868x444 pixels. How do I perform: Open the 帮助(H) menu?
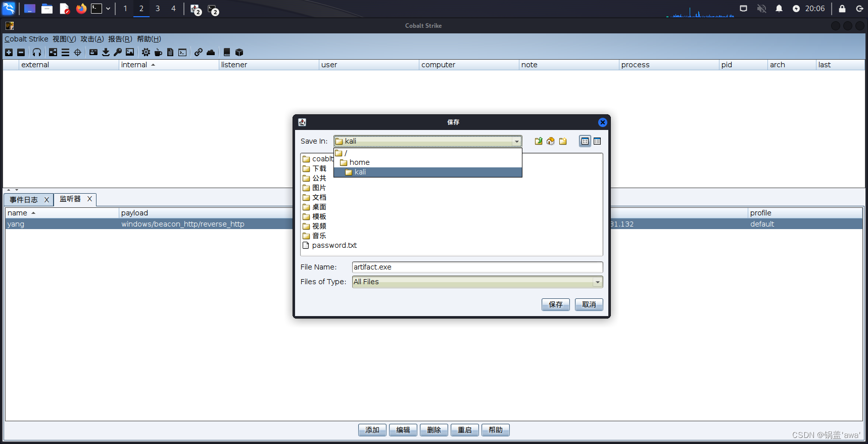tap(149, 39)
